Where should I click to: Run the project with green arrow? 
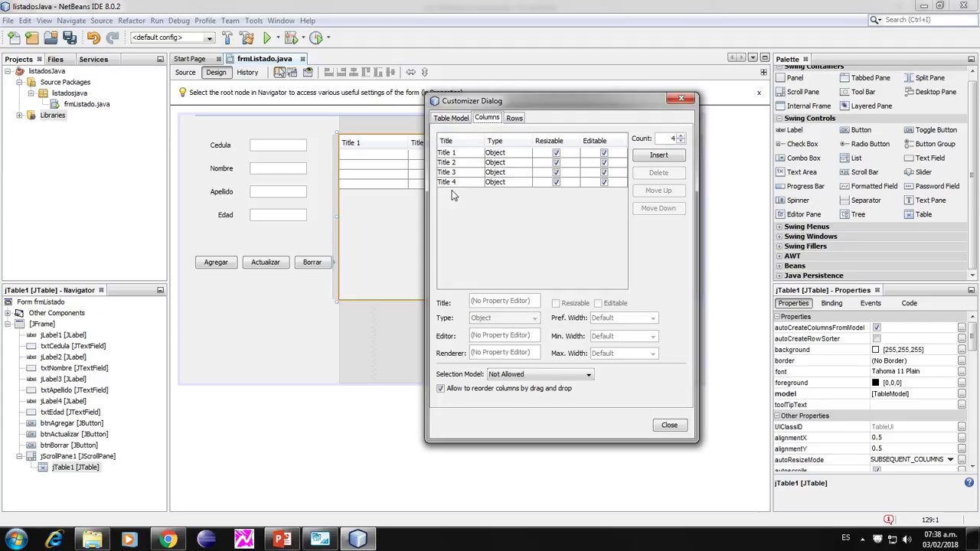tap(266, 37)
